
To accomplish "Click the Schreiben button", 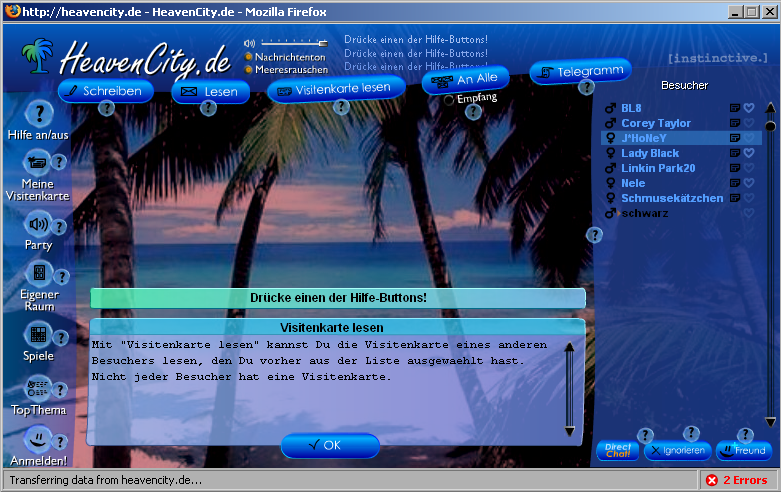I will click(106, 91).
